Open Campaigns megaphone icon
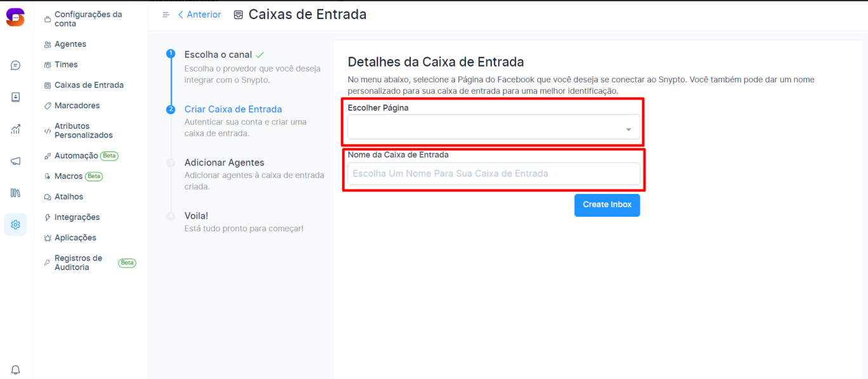 [16, 161]
